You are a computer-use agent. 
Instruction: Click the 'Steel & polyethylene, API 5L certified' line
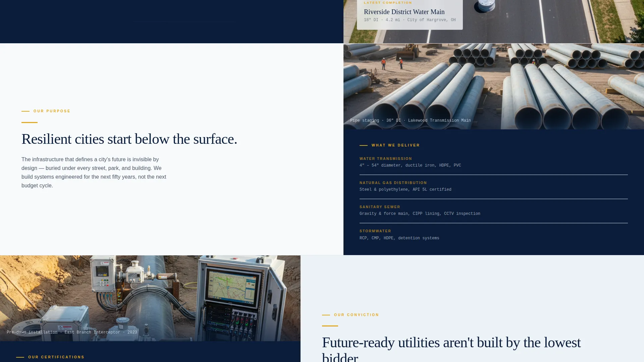(406, 190)
